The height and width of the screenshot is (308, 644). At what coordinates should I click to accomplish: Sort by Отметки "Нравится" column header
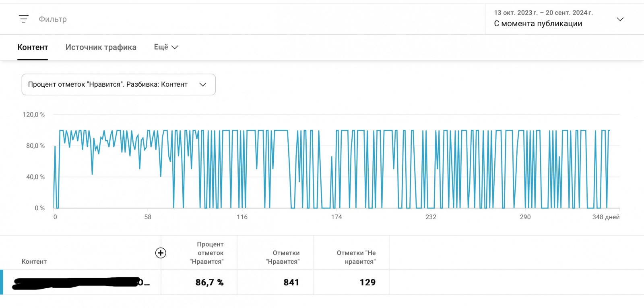pyautogui.click(x=283, y=257)
